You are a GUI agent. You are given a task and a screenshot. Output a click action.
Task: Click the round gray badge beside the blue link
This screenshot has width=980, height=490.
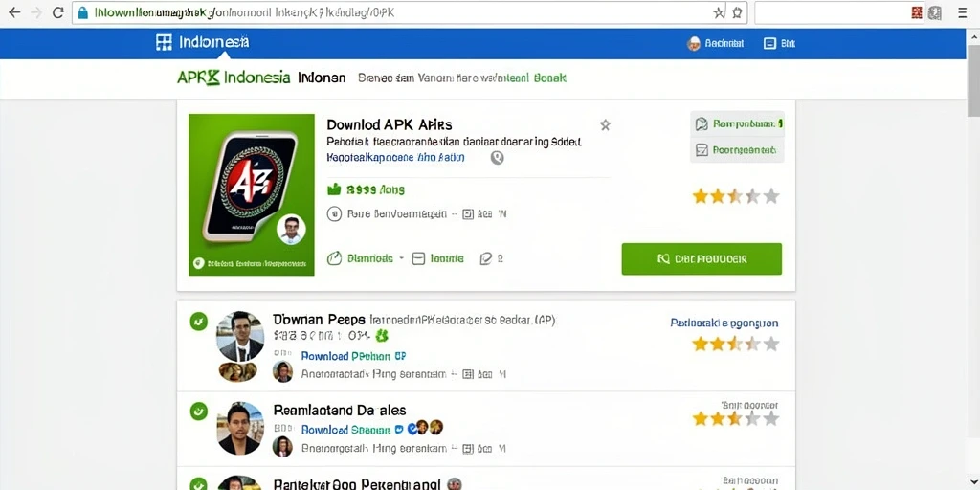(x=497, y=158)
